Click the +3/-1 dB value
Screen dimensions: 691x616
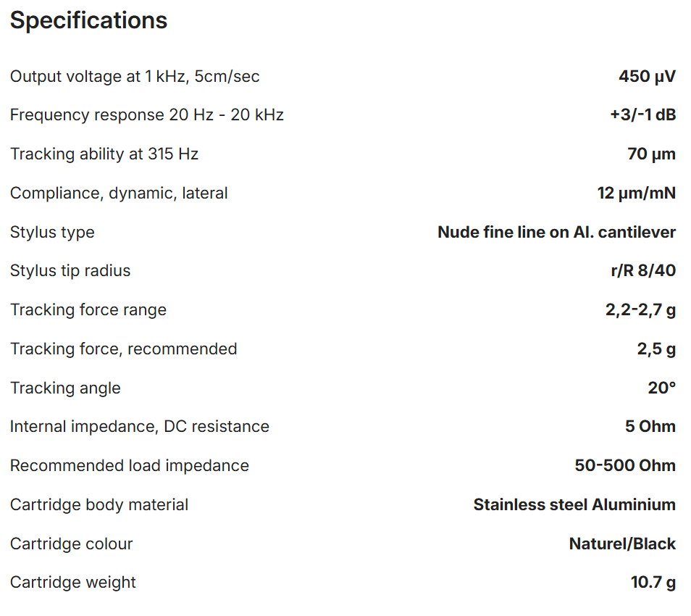[x=643, y=115]
